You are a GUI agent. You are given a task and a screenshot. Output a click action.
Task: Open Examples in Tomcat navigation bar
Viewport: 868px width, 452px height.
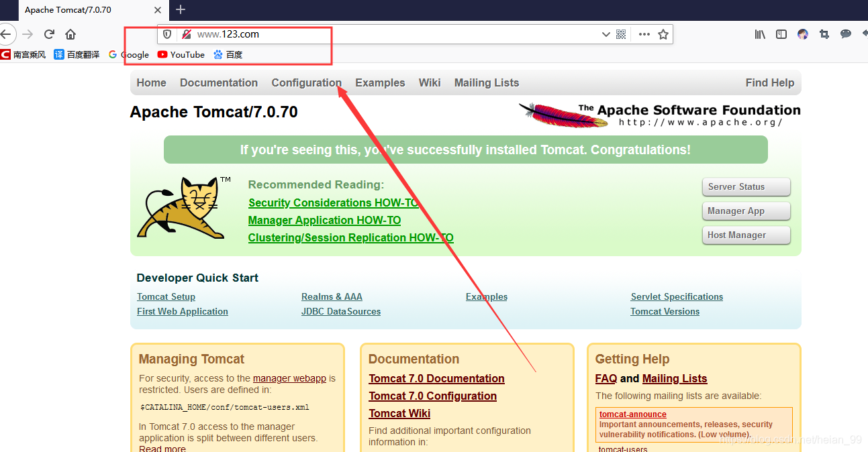[x=380, y=82]
